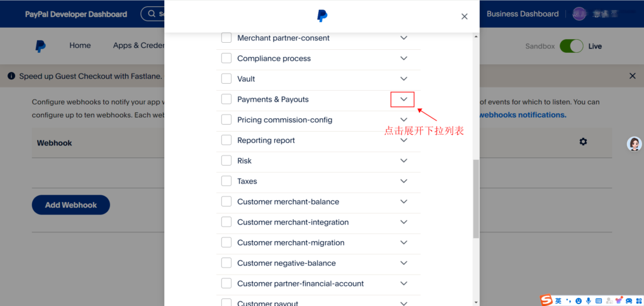The height and width of the screenshot is (306, 644).
Task: Click the PayPal logo in the dialog header
Action: 321,16
